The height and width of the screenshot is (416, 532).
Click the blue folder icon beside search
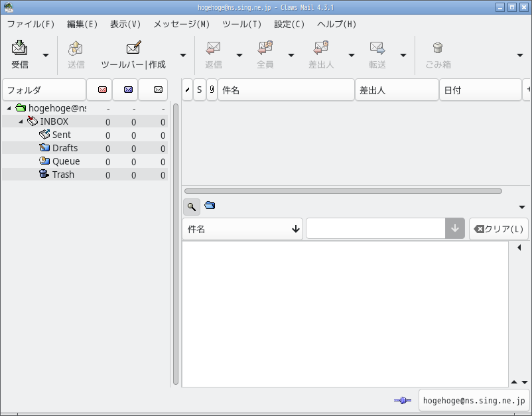210,205
